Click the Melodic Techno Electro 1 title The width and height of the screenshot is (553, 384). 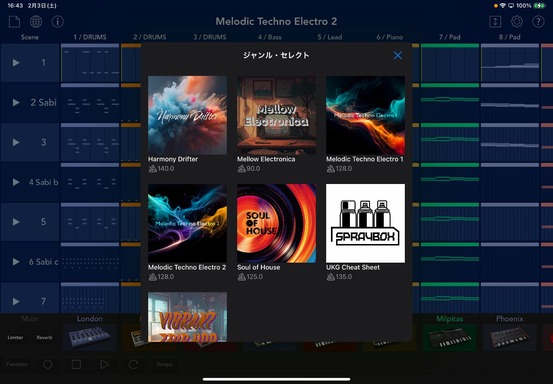coord(364,159)
